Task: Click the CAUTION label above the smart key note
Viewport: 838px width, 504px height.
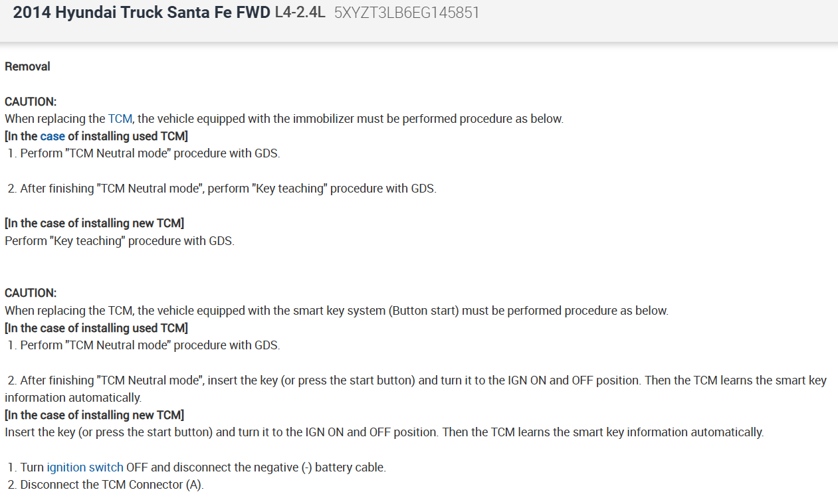Action: (31, 293)
